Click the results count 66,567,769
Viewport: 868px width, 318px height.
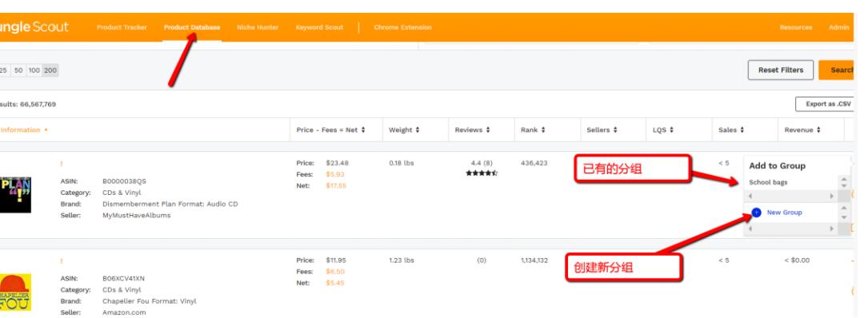(38, 104)
